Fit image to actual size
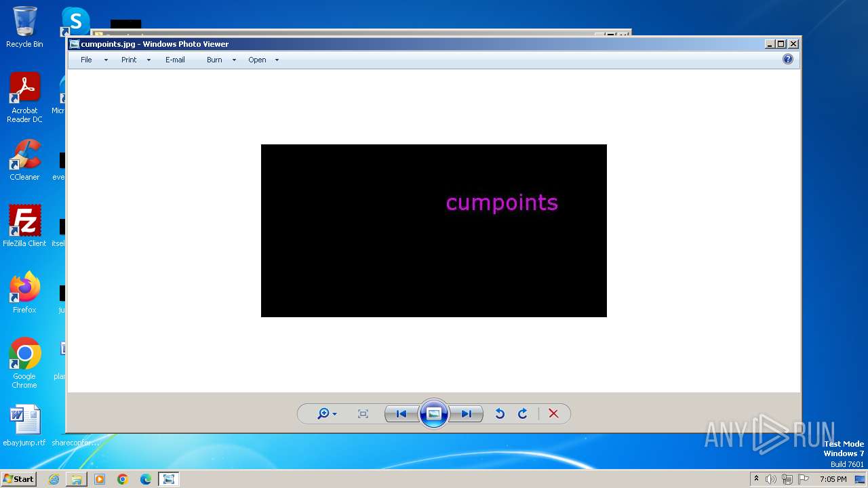The image size is (868, 488). pos(363,413)
